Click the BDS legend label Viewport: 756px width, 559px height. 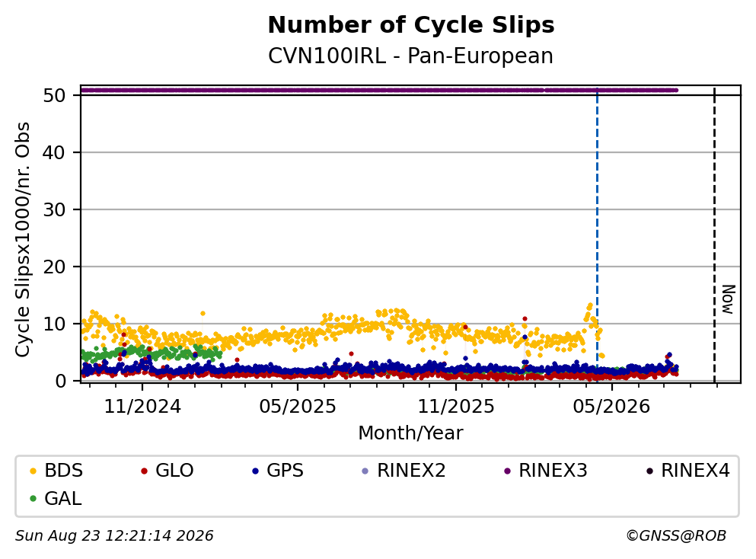pyautogui.click(x=63, y=470)
